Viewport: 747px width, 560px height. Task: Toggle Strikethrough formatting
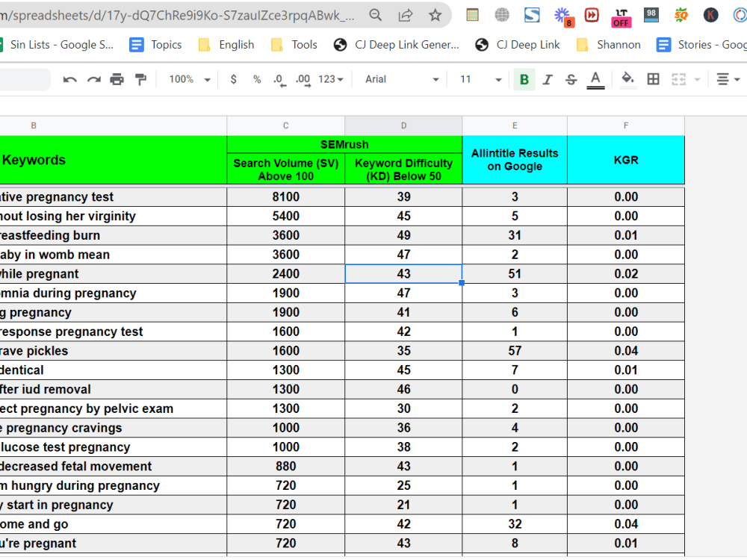(571, 80)
